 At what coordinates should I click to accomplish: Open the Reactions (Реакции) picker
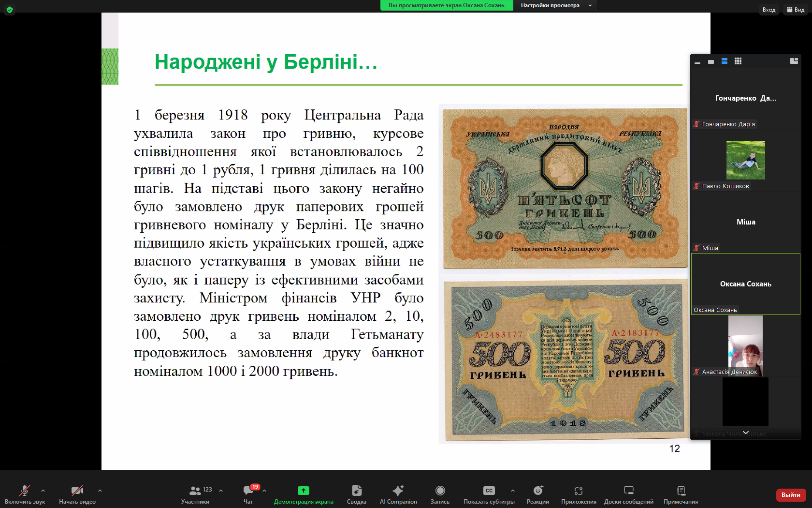tap(537, 491)
